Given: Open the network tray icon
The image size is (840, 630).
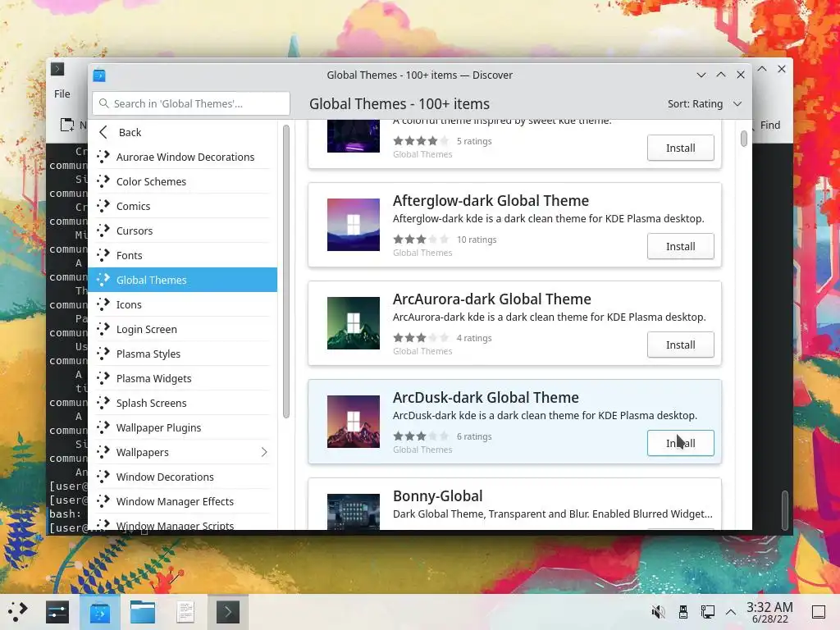Looking at the screenshot, I should coord(707,612).
